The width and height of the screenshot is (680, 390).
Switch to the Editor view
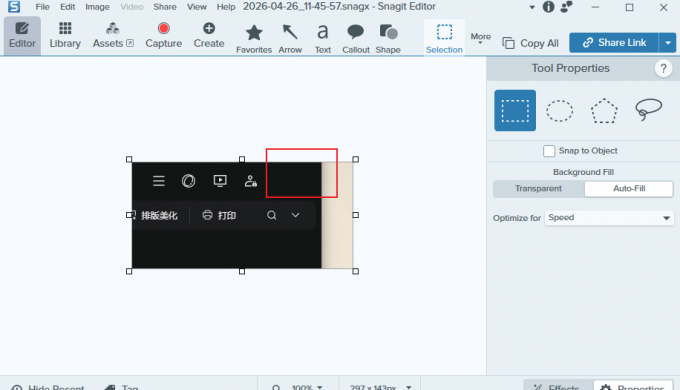click(x=22, y=36)
